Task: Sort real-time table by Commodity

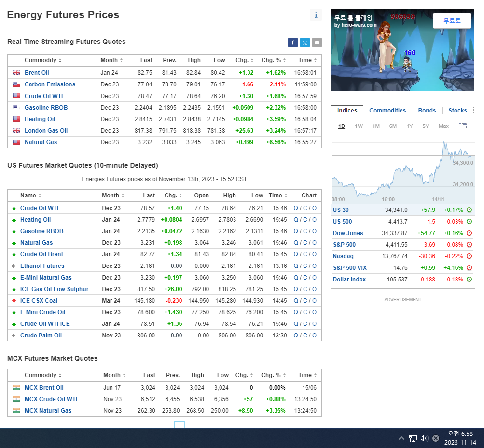Action: (43, 60)
